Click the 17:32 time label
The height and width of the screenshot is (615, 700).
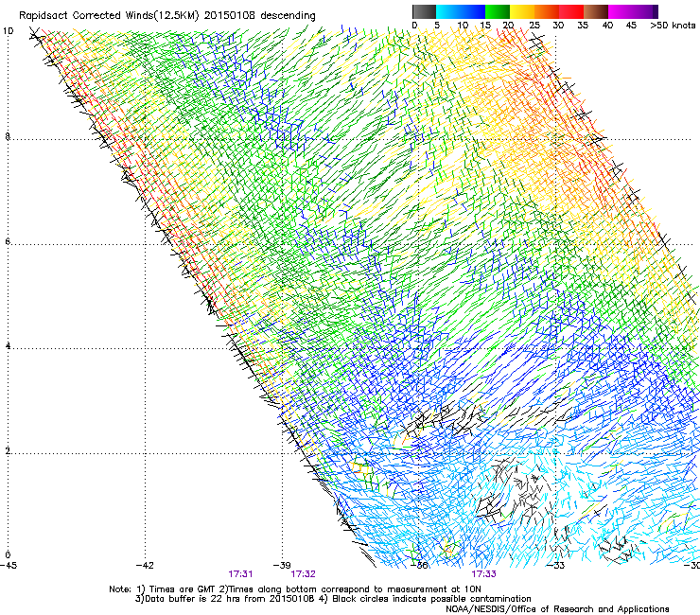click(x=303, y=574)
